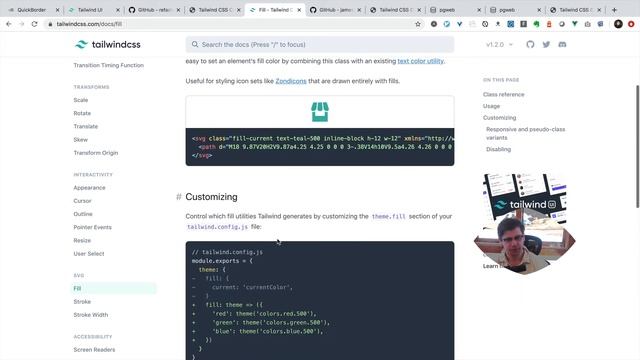Open the Pointer Events docs page
Viewport: 640px width, 360px height.
[x=92, y=227]
